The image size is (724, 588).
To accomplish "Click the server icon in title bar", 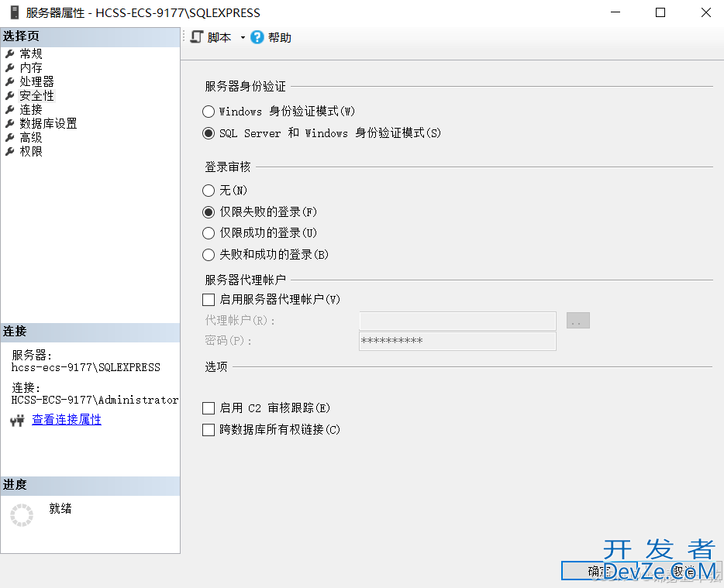I will point(15,12).
